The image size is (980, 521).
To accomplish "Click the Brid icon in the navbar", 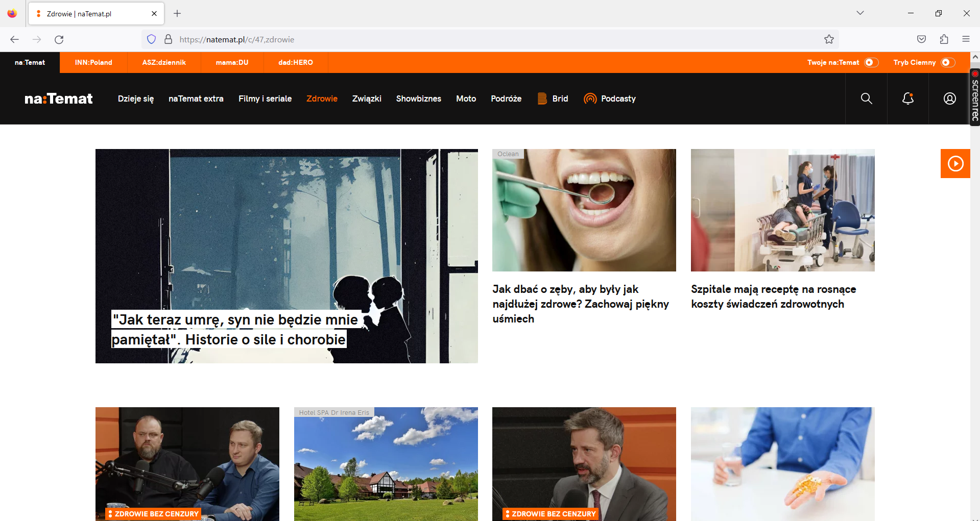I will pyautogui.click(x=542, y=98).
